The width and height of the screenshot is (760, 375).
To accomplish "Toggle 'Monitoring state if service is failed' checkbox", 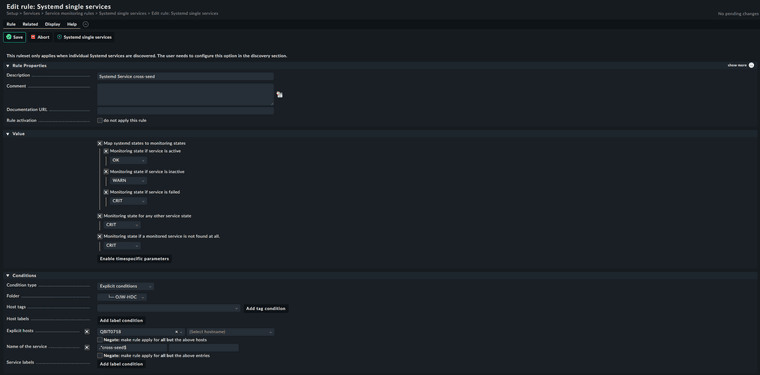I will [x=106, y=192].
